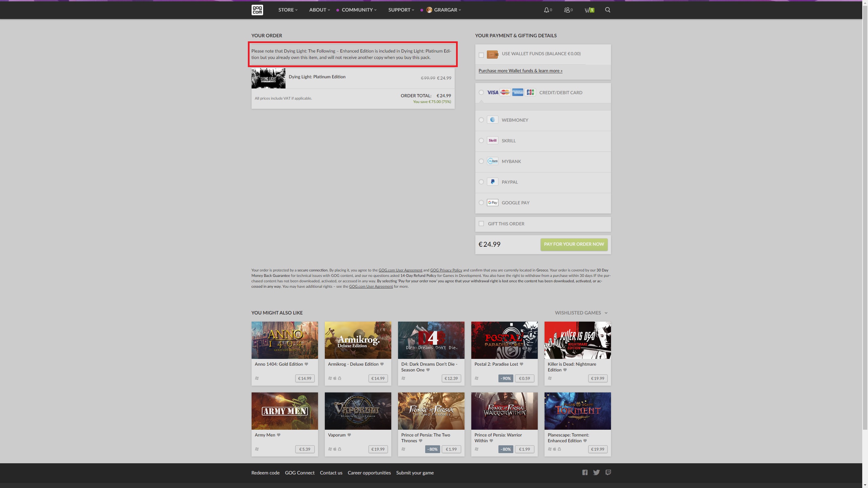The width and height of the screenshot is (868, 488).
Task: Open Purchase more Wallet funds link
Action: (520, 70)
